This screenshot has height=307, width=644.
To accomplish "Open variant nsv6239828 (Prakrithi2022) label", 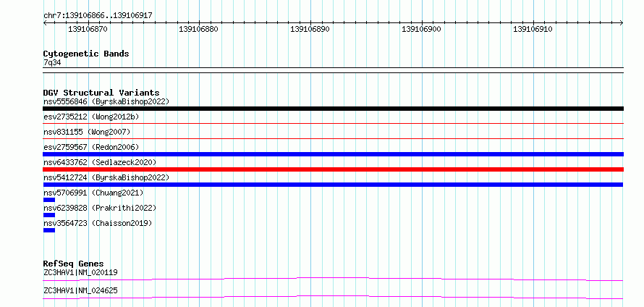I will (x=100, y=208).
